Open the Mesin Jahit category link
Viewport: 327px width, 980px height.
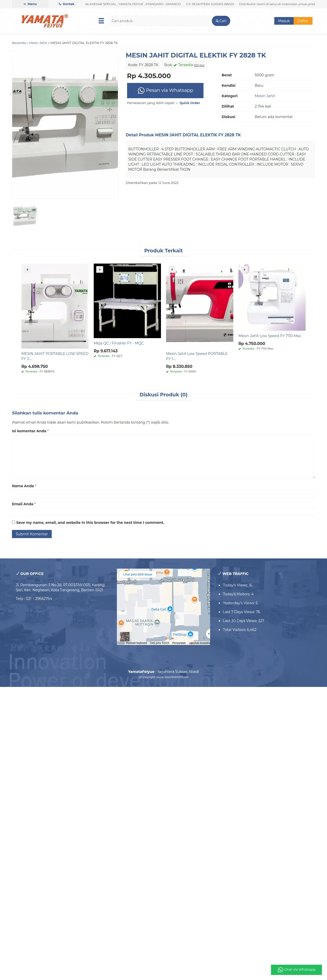265,96
